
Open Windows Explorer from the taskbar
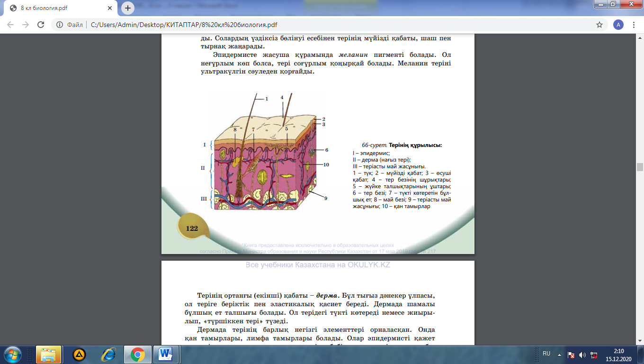(x=48, y=354)
